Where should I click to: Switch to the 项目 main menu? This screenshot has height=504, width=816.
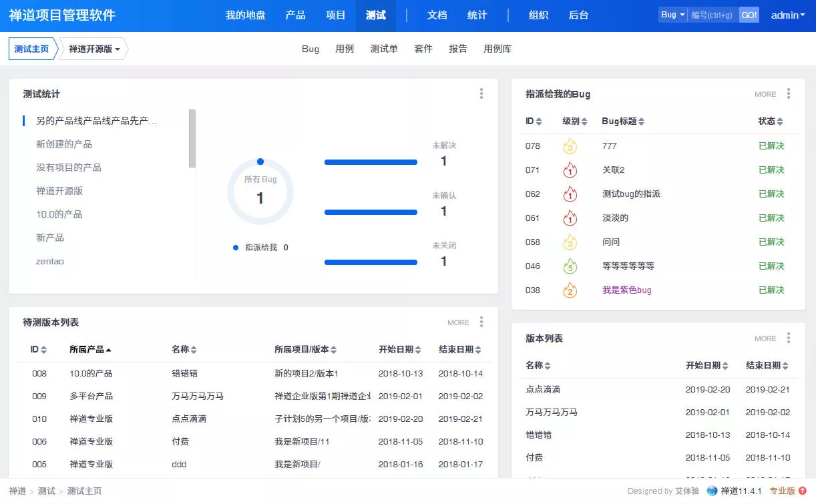[336, 15]
